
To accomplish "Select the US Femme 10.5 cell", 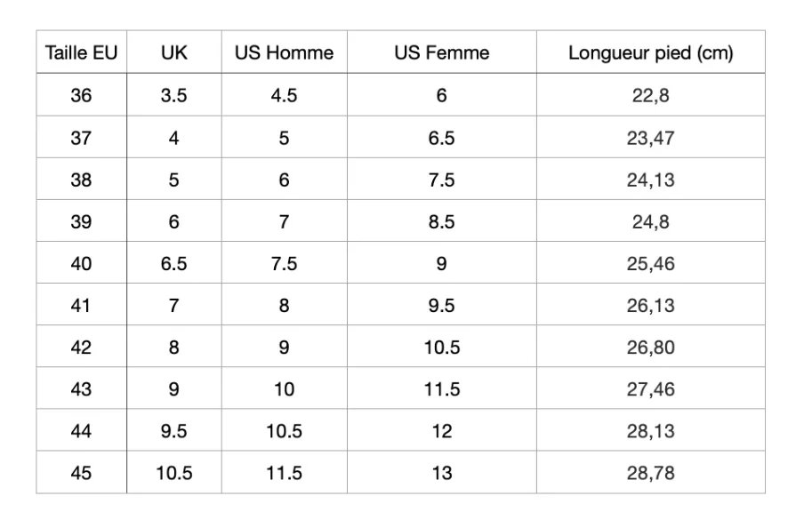I will tap(442, 347).
